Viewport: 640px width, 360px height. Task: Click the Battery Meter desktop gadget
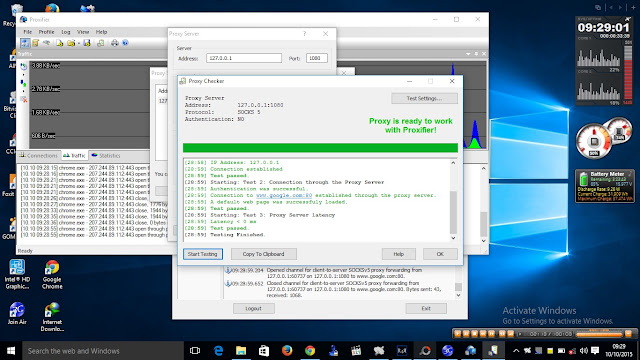(x=605, y=186)
